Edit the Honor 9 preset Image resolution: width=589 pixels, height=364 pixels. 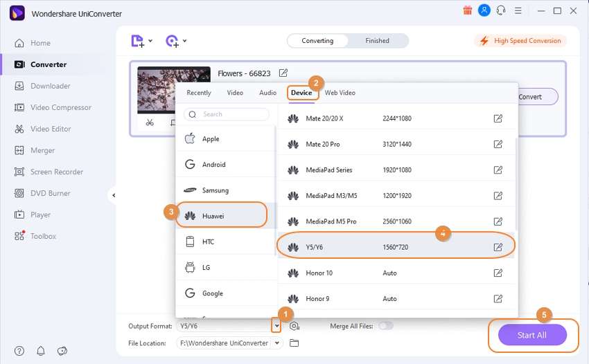pos(498,299)
